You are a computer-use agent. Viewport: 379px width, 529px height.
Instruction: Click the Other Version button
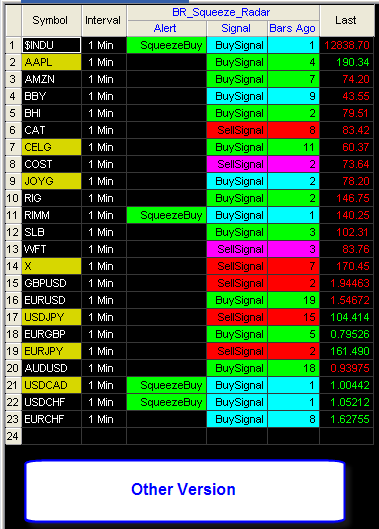click(x=185, y=490)
